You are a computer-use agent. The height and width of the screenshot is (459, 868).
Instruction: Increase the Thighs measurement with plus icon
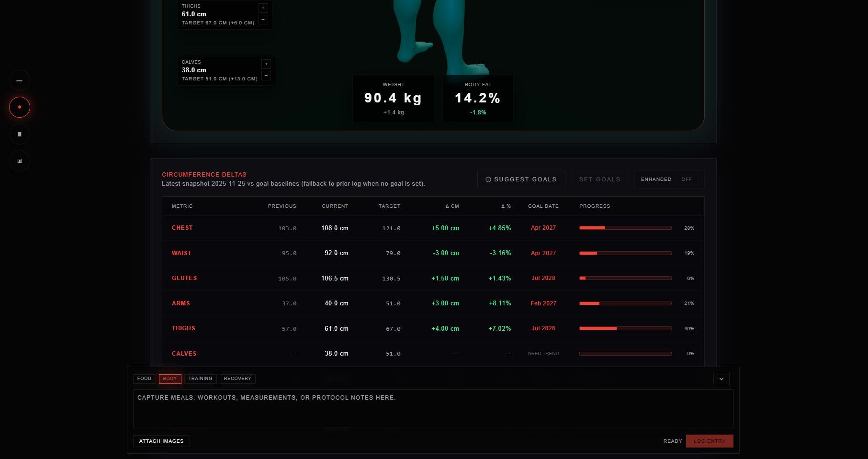[263, 8]
